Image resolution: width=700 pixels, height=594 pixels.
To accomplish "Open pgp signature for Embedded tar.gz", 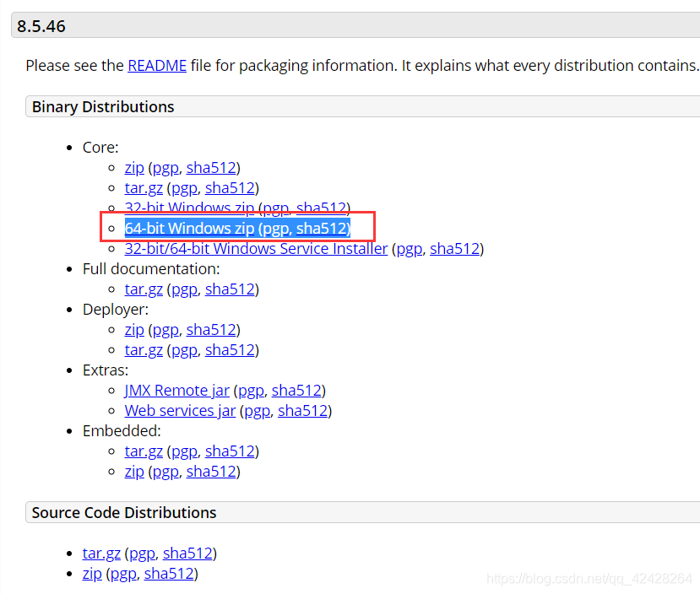I will point(184,451).
